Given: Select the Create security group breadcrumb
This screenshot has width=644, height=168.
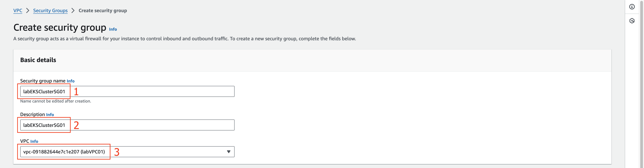Looking at the screenshot, I should [x=103, y=10].
